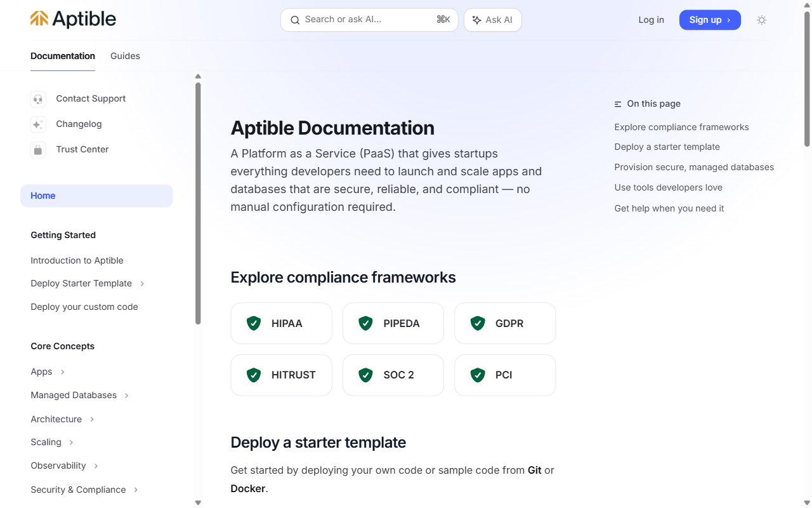Click the Getting Started heading

click(63, 235)
